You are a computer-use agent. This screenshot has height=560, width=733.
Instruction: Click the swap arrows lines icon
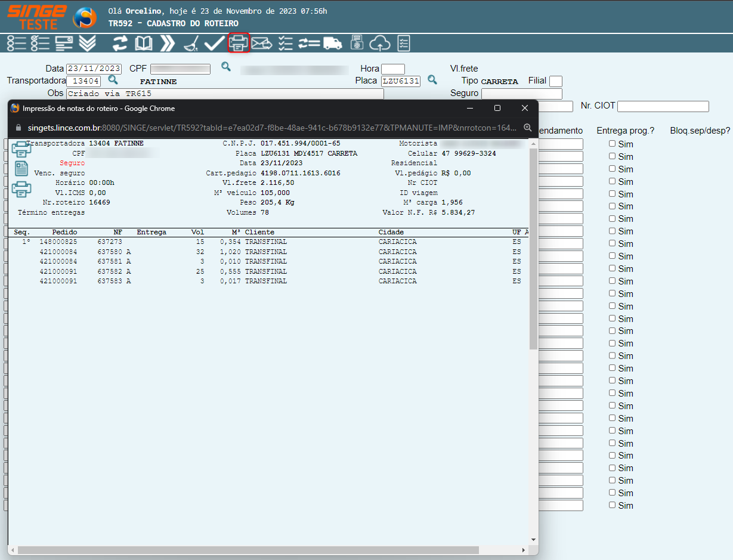309,43
